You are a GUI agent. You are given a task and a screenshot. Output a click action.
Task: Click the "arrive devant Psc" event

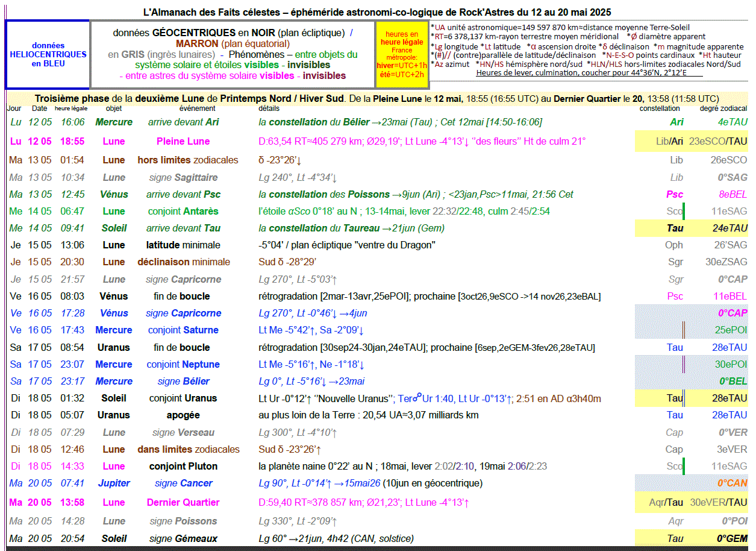pos(184,194)
